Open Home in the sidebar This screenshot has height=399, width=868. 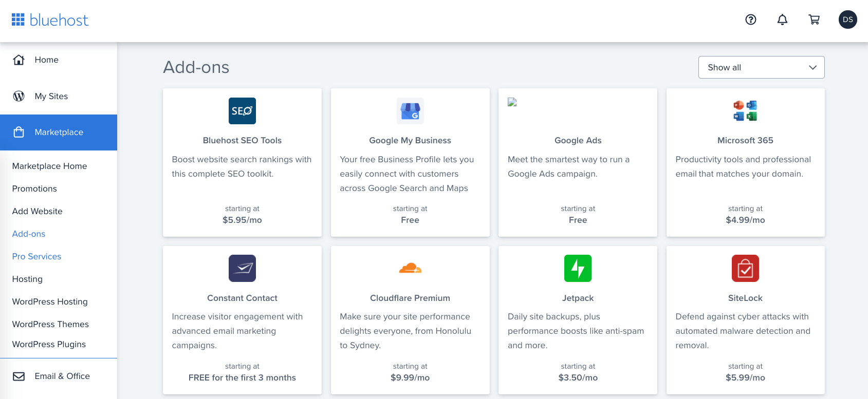(x=46, y=60)
